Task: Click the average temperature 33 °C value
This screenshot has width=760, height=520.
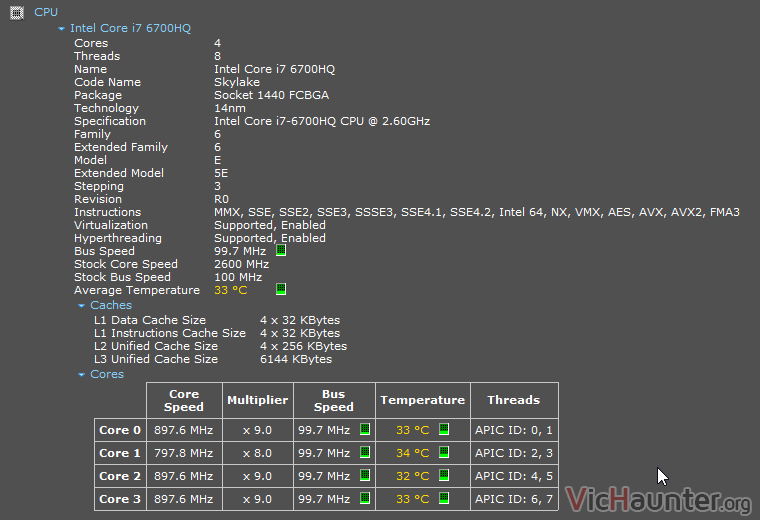Action: click(x=231, y=290)
